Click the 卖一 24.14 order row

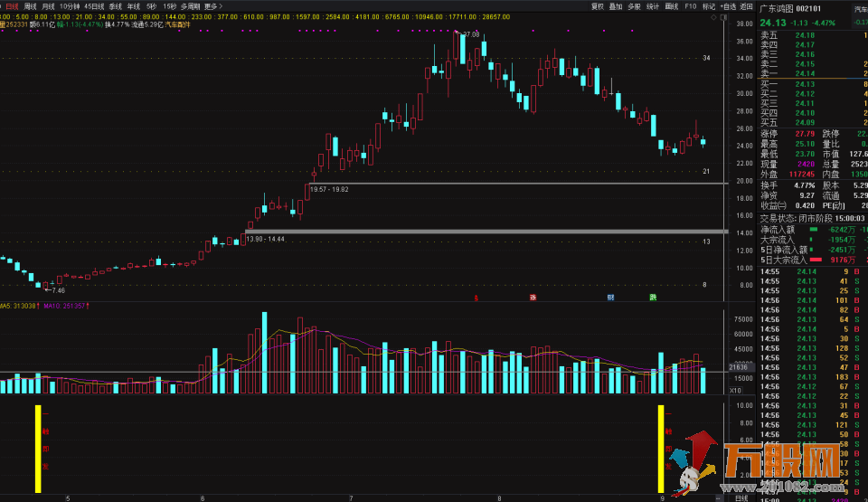[813, 73]
